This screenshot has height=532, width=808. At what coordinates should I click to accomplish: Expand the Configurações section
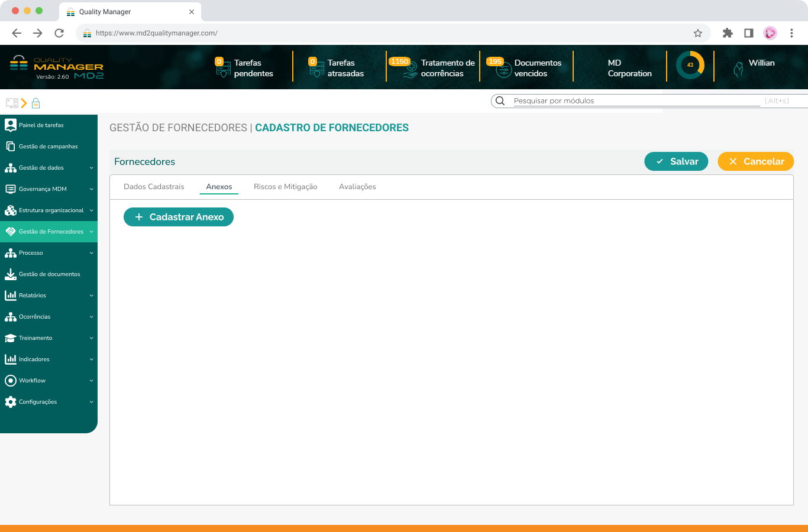91,401
